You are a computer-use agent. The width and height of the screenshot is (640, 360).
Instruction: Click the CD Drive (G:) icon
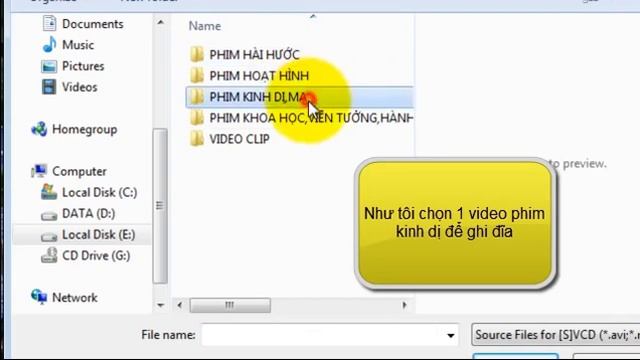pos(49,255)
